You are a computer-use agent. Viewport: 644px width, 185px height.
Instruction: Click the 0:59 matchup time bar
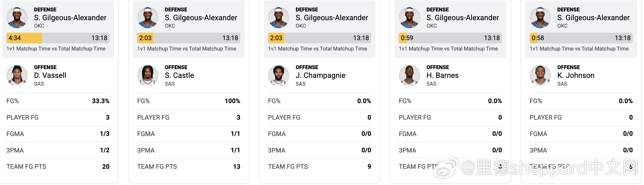[450, 38]
